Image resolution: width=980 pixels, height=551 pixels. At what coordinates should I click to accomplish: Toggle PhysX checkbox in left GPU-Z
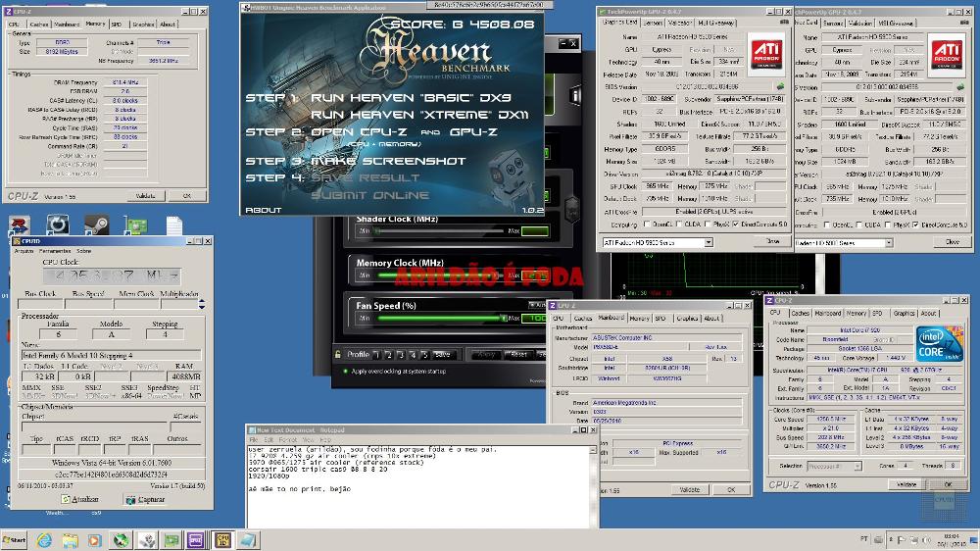(x=707, y=224)
